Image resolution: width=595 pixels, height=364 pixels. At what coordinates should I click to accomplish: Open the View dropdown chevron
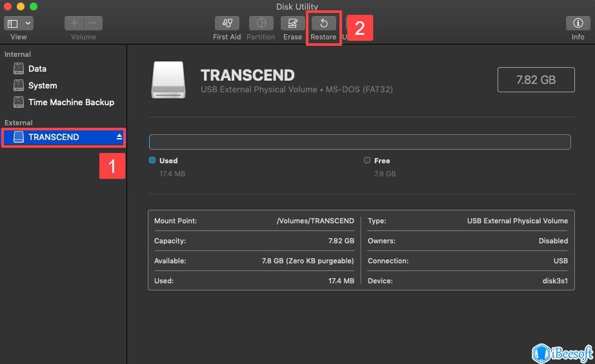pyautogui.click(x=28, y=23)
